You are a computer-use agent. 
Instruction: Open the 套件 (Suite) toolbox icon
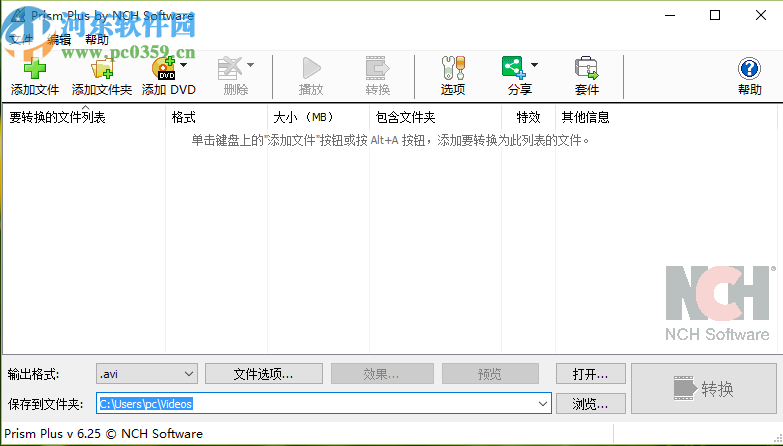click(x=586, y=68)
